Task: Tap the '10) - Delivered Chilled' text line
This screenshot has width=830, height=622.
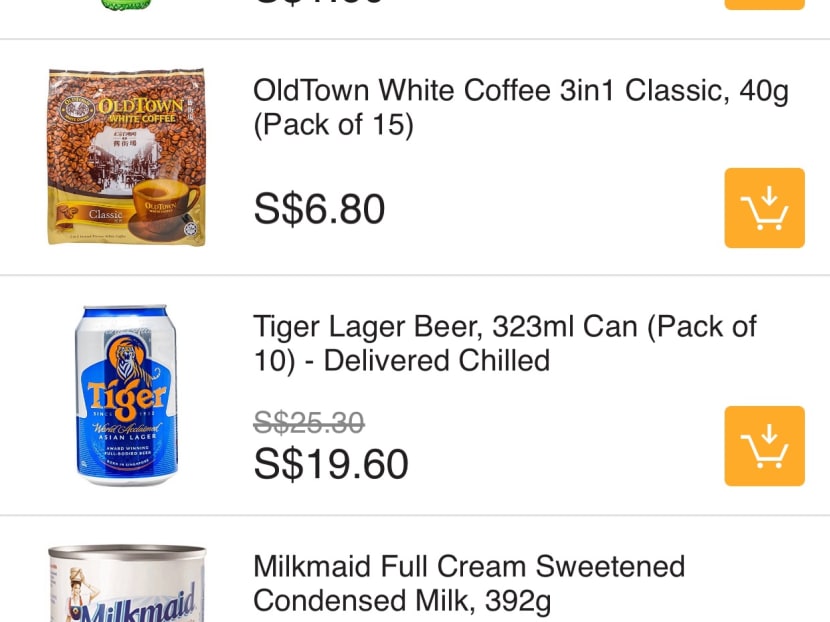Action: pos(401,361)
